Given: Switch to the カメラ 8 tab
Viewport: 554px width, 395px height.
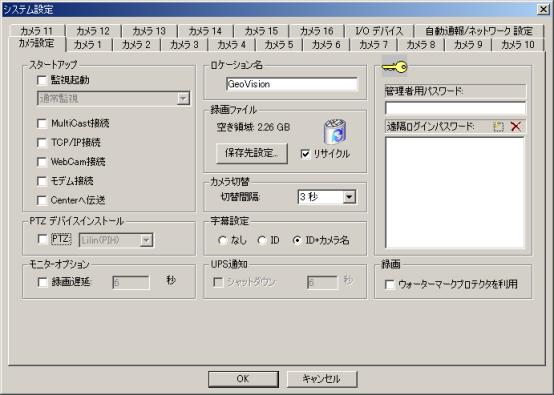Looking at the screenshot, I should tap(421, 45).
